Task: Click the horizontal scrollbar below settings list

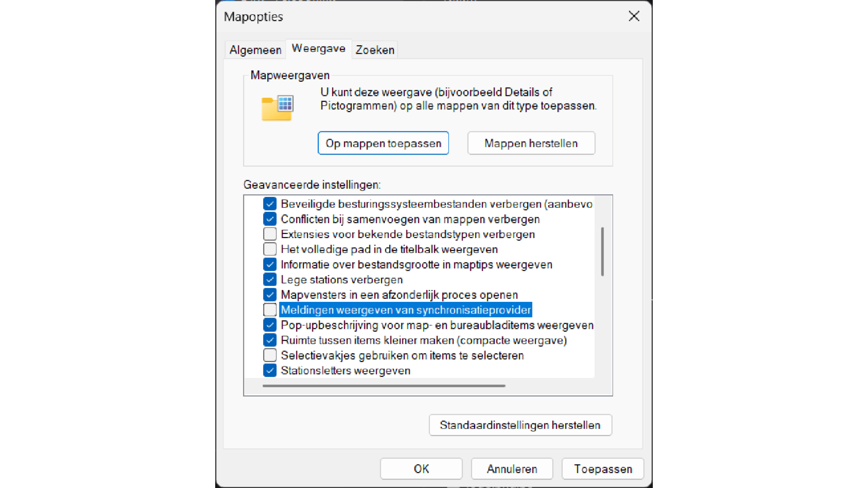Action: 384,386
